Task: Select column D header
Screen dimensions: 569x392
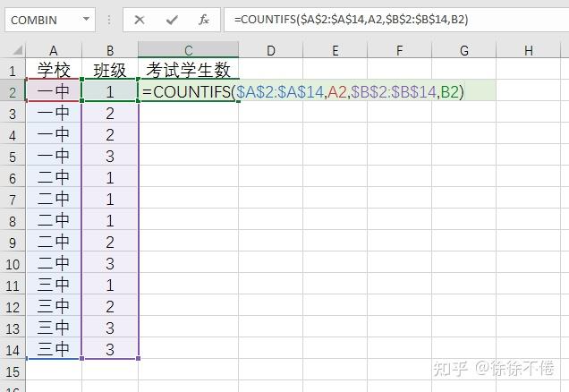Action: pos(271,50)
